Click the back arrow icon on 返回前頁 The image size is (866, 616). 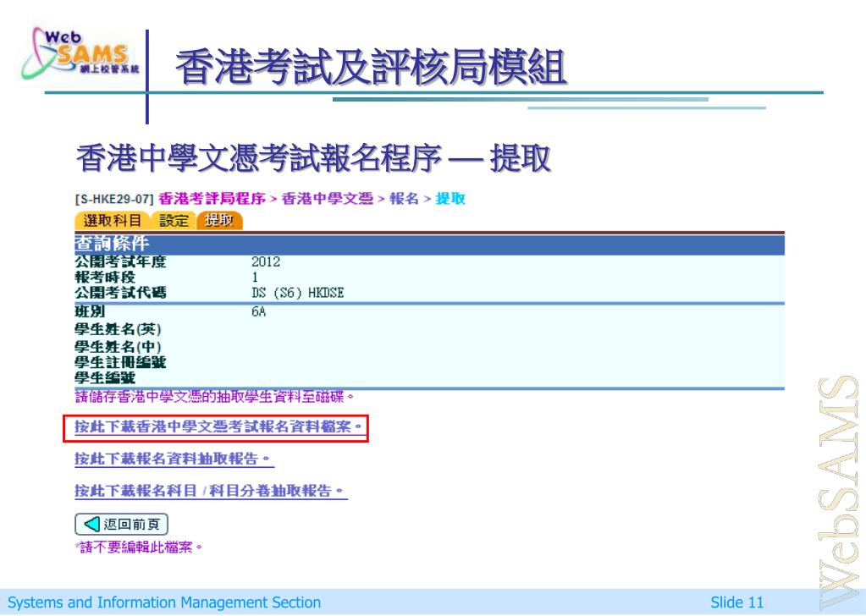pos(91,525)
